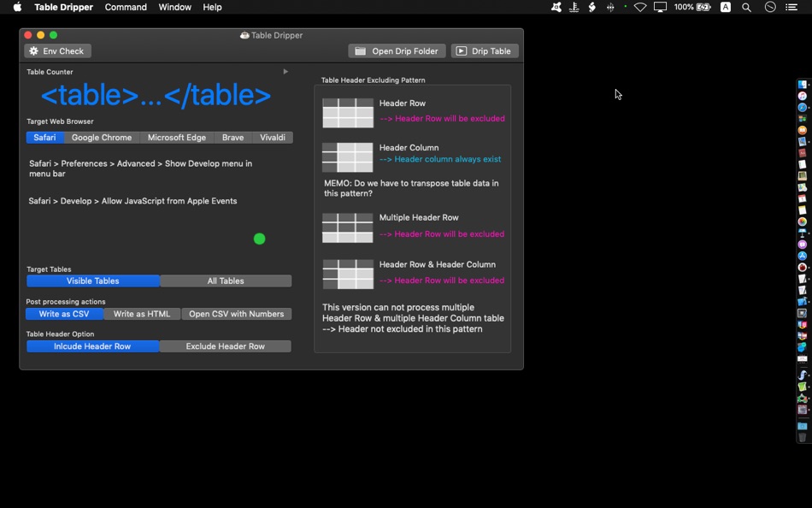This screenshot has height=508, width=812.
Task: Open Calendar from the Dock
Action: (802, 198)
